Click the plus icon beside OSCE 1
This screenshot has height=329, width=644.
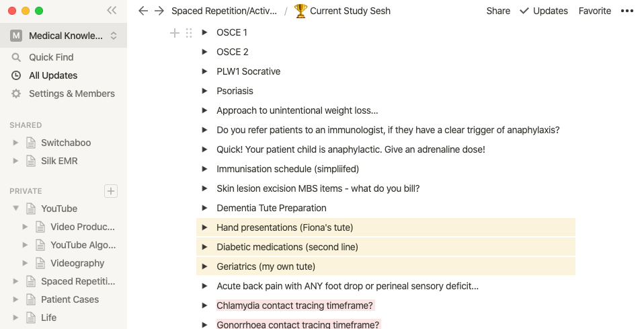pos(175,32)
